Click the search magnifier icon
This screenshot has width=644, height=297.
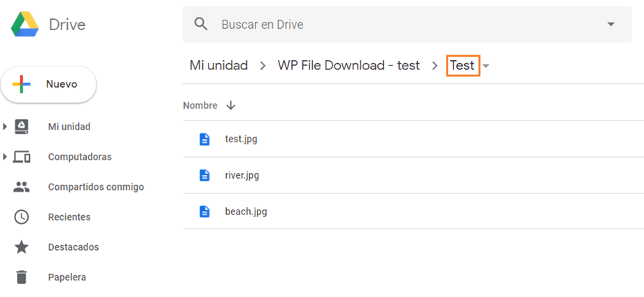[x=202, y=25]
